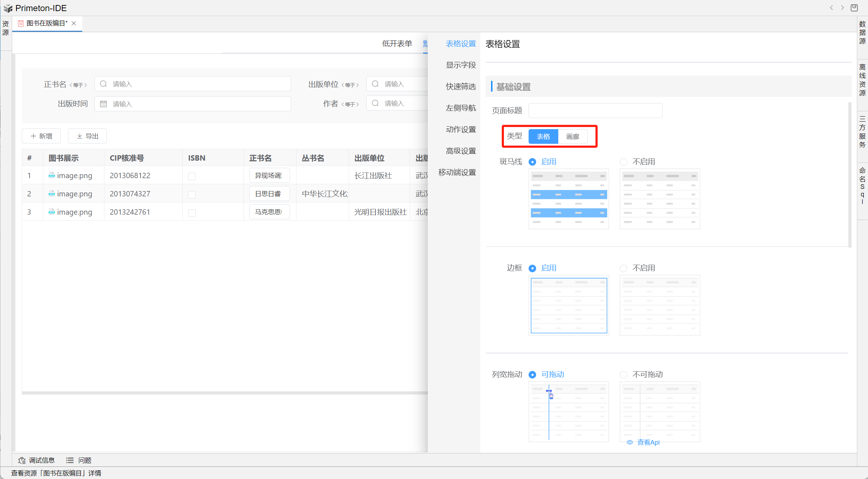Toggle ISBN checkbox in row 1
Viewport: 868px width, 479px height.
(x=192, y=176)
